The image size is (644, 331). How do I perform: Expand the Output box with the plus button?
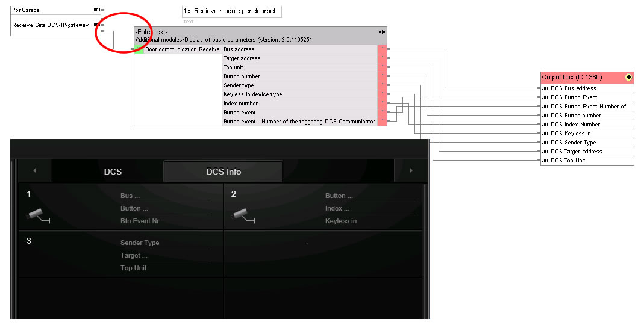click(628, 78)
